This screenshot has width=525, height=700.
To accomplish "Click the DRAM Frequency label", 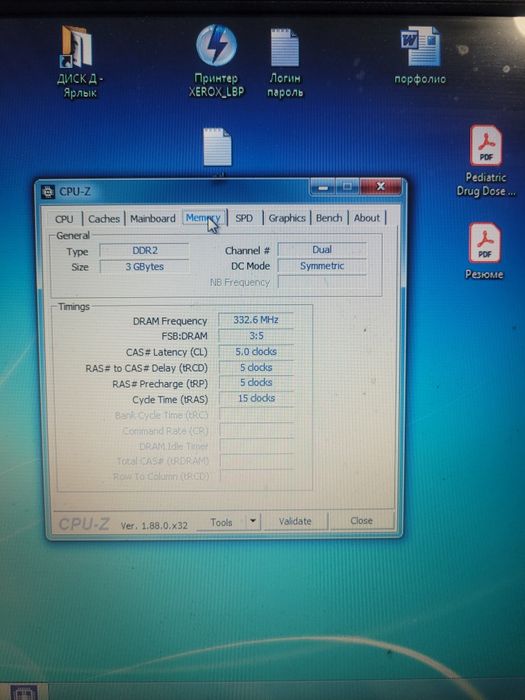I will point(170,321).
